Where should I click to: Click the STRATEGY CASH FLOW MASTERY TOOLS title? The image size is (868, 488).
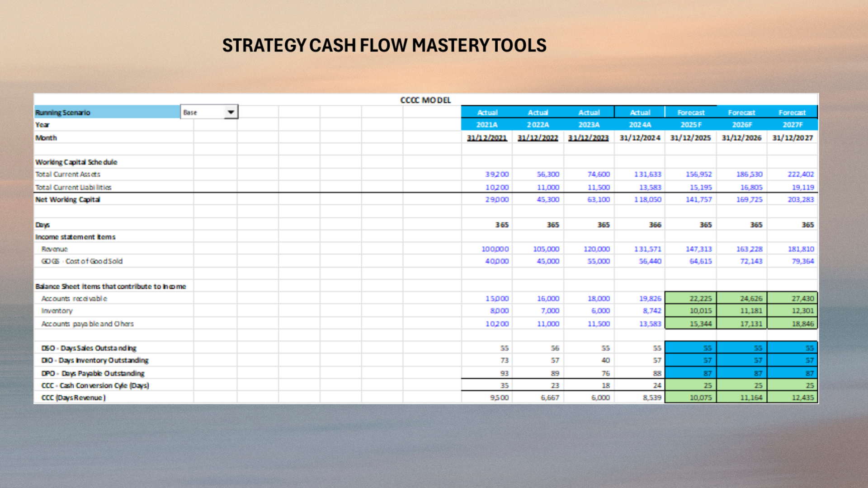(384, 45)
